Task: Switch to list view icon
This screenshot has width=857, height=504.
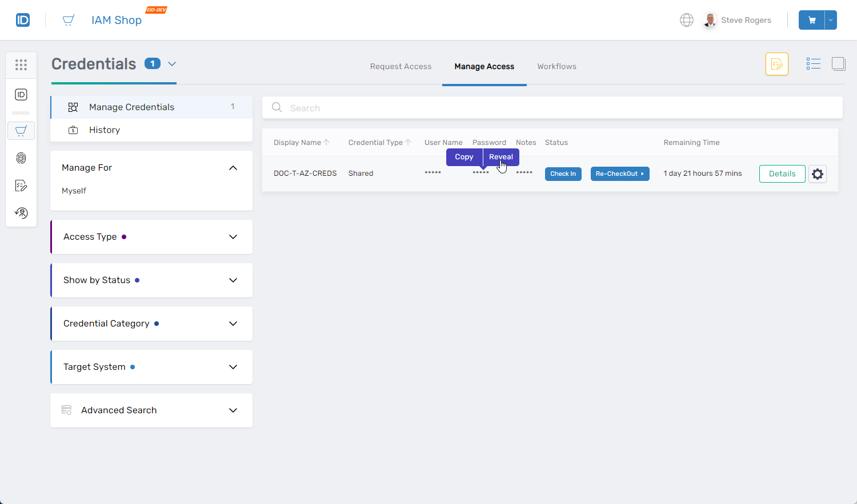Action: point(813,64)
